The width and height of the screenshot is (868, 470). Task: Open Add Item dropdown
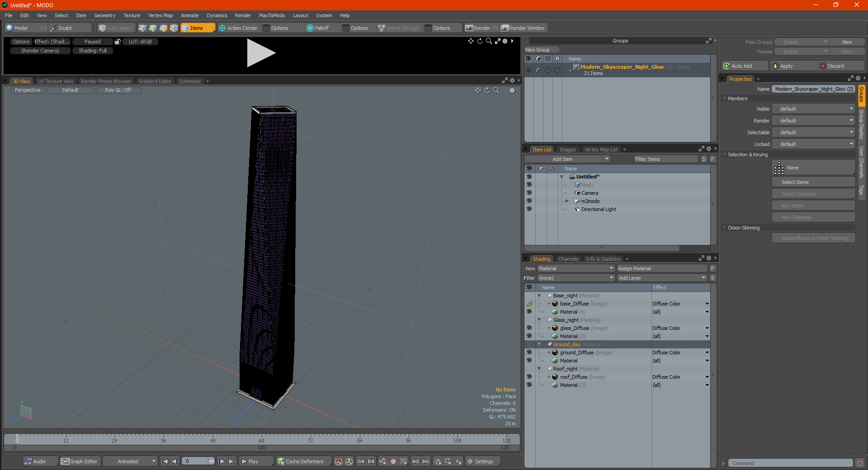click(567, 159)
